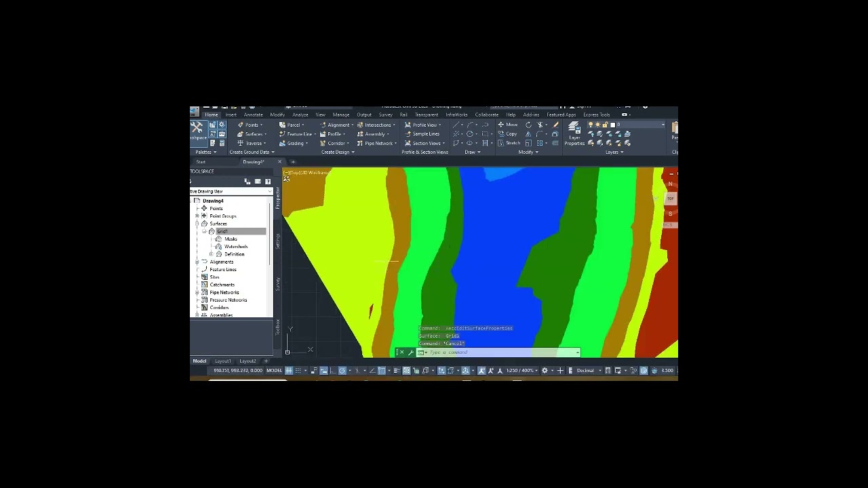Click the Points tool in Create Ground Data

[x=250, y=125]
